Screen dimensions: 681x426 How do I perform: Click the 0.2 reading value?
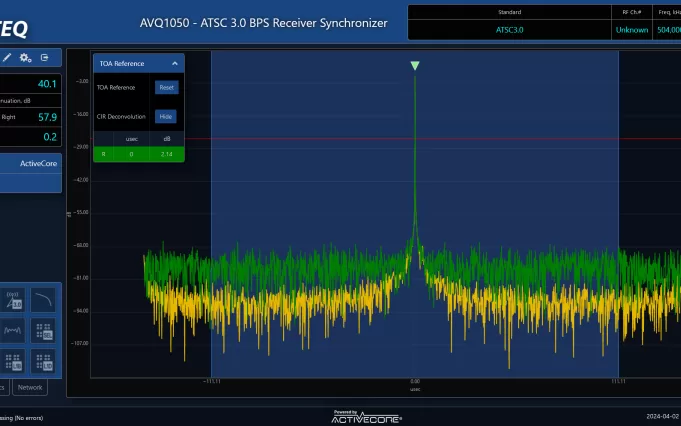click(50, 137)
